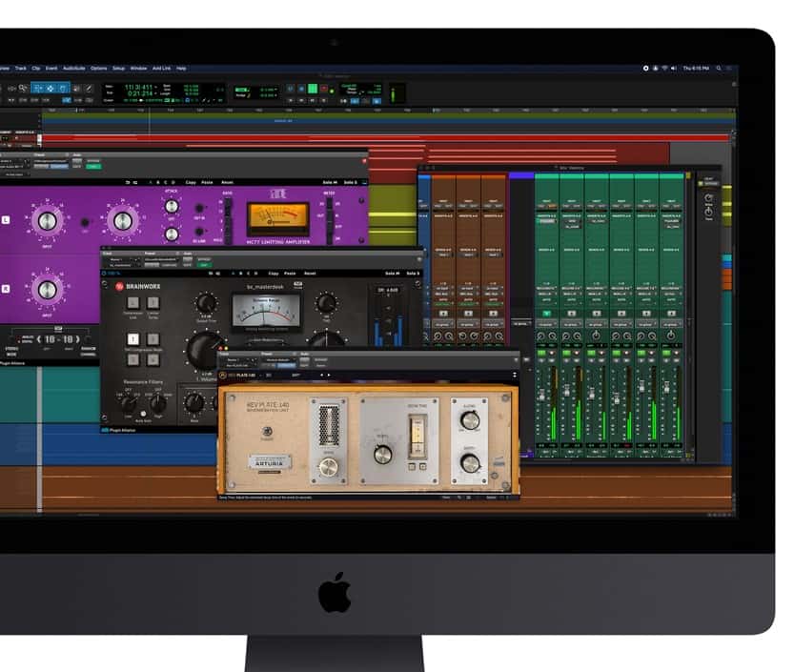Image resolution: width=794 pixels, height=672 pixels.
Task: Click the large Volume knob on bx_masterdesk
Action: pos(205,350)
